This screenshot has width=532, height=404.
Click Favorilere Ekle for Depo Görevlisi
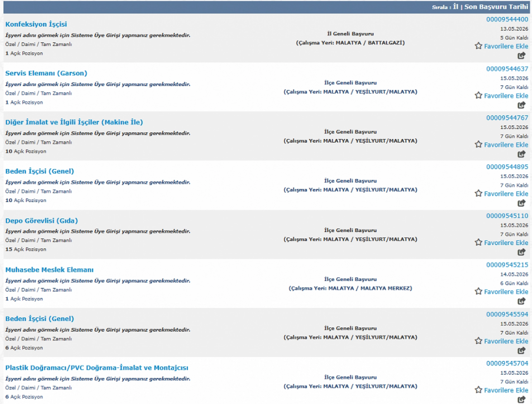(506, 242)
